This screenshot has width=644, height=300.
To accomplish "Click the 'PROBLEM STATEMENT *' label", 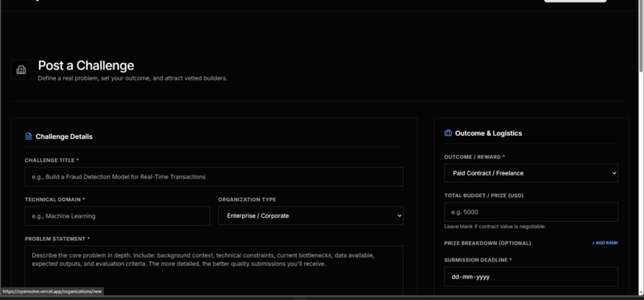I will point(57,239).
